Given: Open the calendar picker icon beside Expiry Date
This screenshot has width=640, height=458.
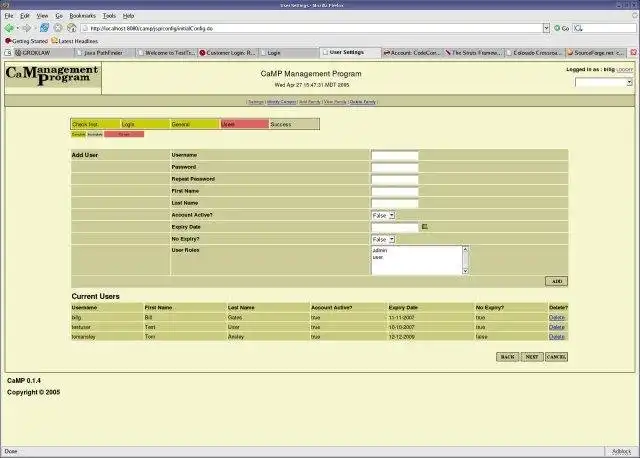Looking at the screenshot, I should (x=424, y=227).
